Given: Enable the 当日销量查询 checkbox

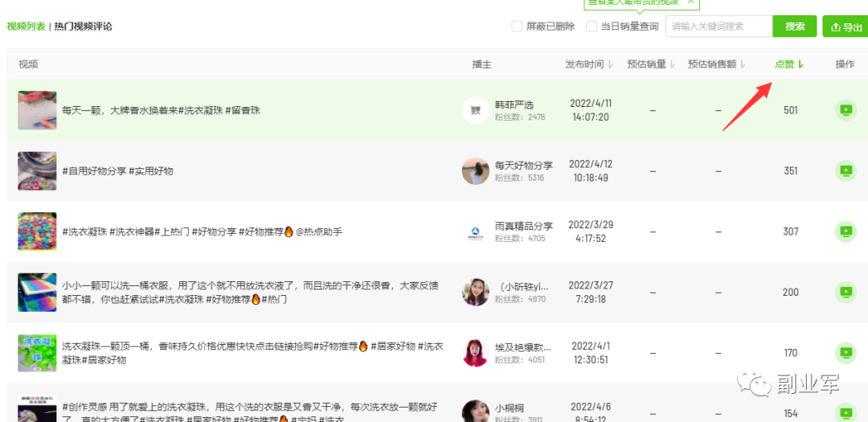Looking at the screenshot, I should coord(592,26).
